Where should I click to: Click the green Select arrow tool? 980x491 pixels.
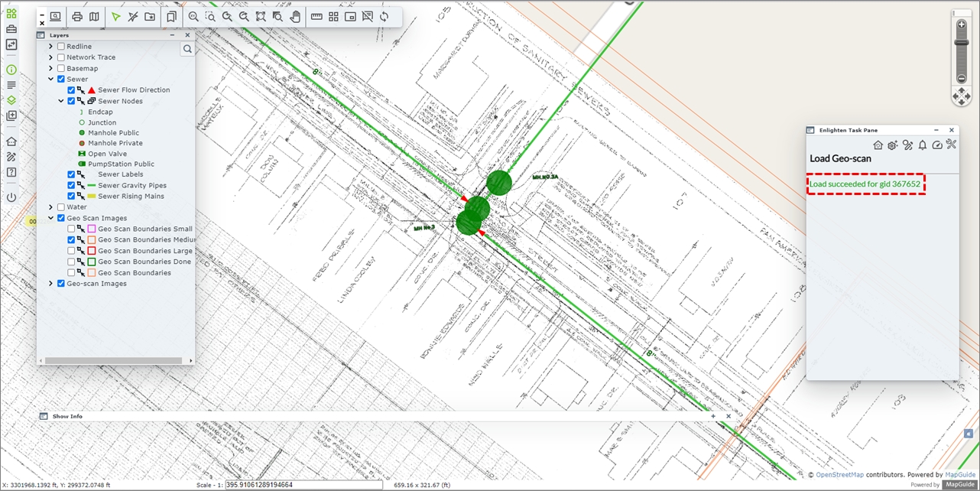click(x=115, y=16)
